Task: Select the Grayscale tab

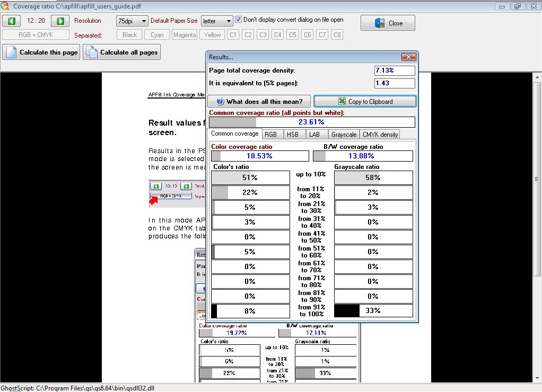Action: [344, 135]
